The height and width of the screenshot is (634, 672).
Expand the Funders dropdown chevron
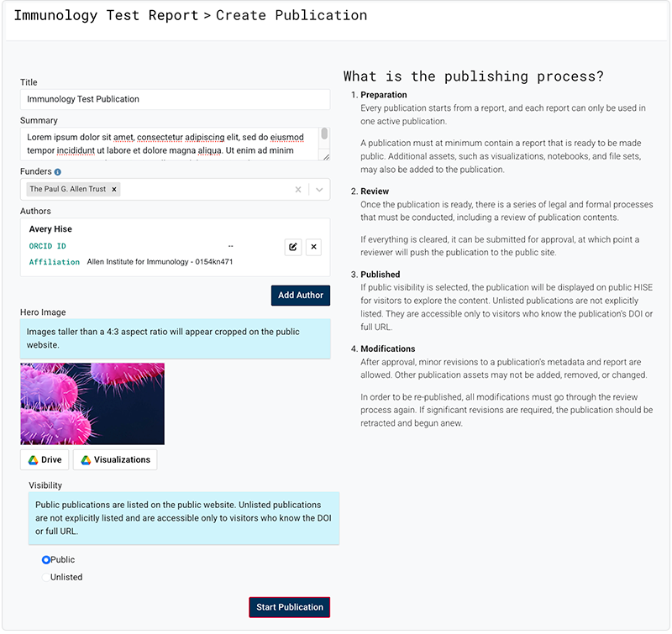click(318, 190)
